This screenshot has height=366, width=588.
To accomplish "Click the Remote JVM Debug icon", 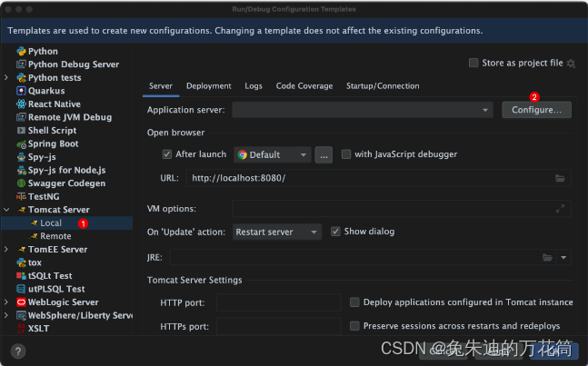I will click(22, 117).
